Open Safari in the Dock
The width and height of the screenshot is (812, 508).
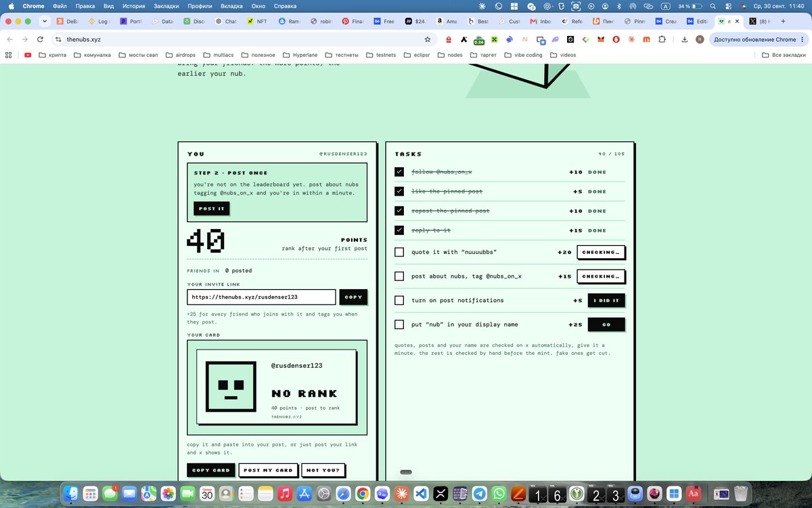[343, 494]
